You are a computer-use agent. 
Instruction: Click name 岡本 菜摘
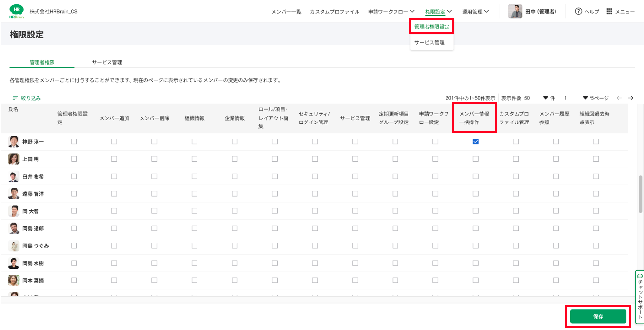coord(33,281)
